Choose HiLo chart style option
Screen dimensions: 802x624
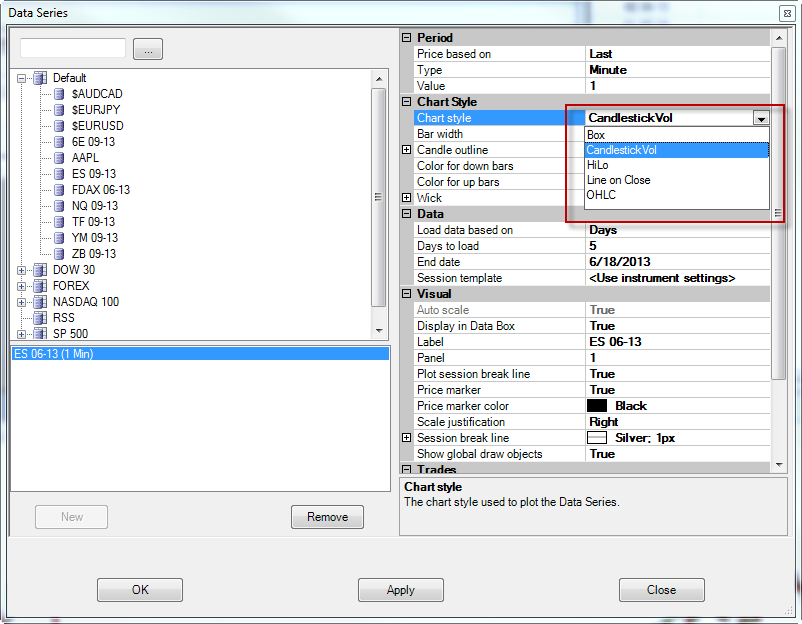677,165
